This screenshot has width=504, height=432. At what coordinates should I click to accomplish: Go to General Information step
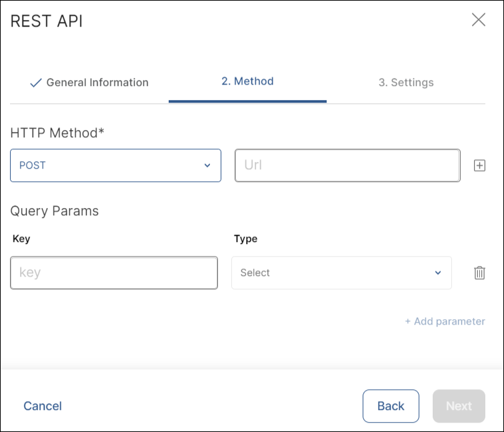pyautogui.click(x=89, y=83)
